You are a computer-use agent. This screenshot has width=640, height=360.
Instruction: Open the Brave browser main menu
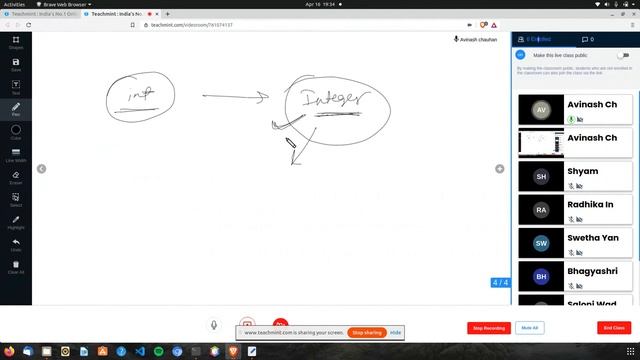pos(632,25)
